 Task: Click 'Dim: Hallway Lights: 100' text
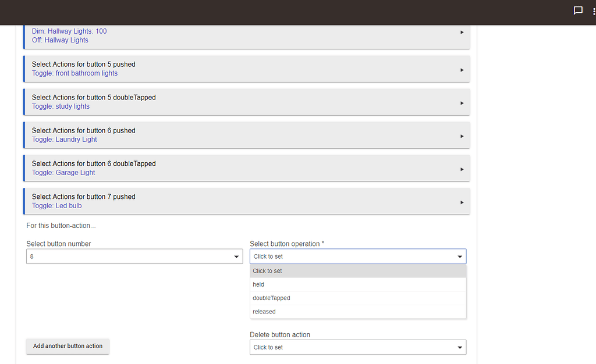[69, 31]
